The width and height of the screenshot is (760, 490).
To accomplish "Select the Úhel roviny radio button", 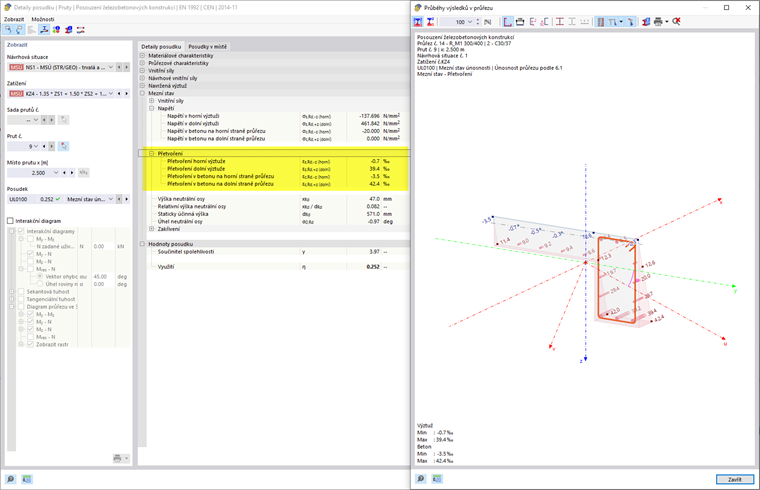I will tap(40, 284).
